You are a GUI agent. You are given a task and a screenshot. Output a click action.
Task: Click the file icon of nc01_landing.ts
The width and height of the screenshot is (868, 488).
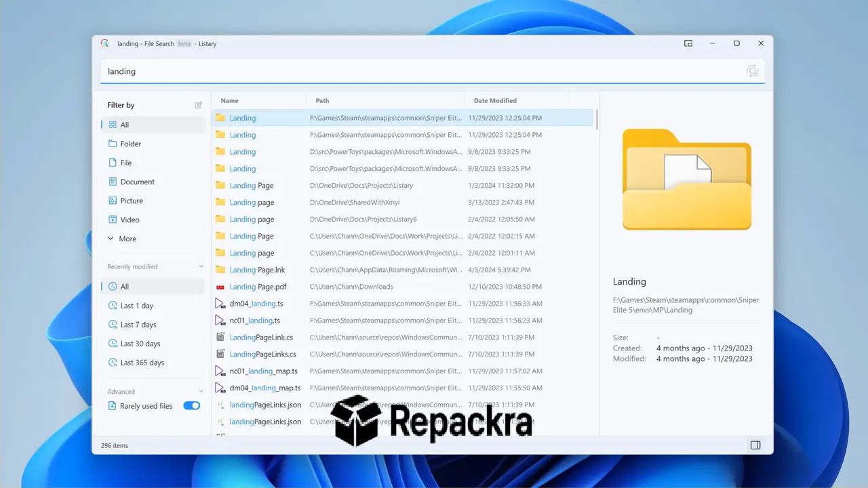[x=220, y=321]
